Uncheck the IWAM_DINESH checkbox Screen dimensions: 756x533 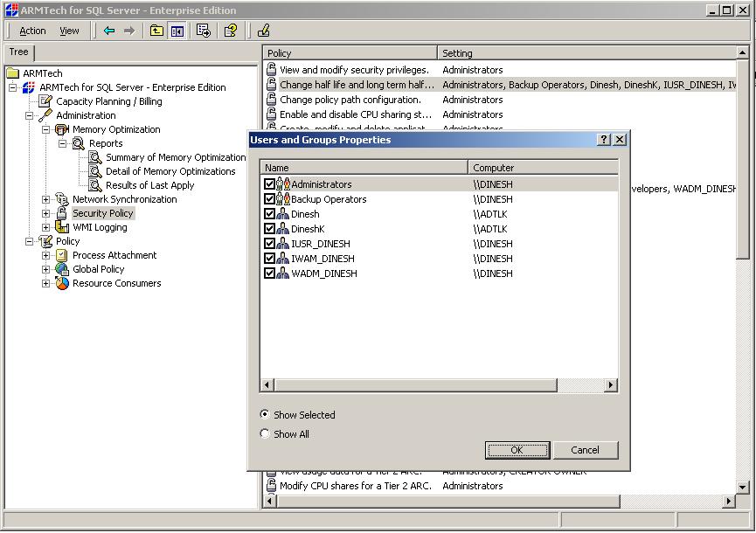coord(269,259)
